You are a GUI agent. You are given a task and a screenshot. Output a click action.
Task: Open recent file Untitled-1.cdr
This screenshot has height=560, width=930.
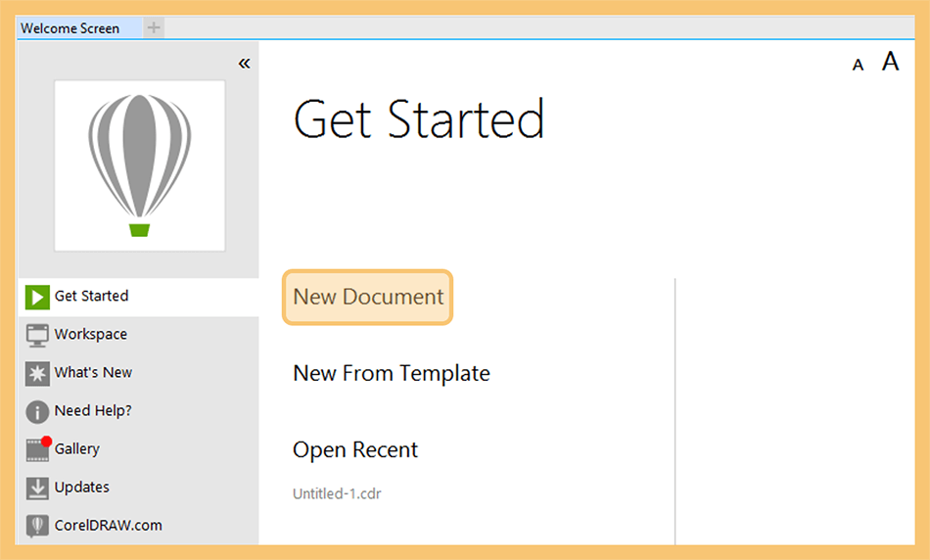point(337,493)
